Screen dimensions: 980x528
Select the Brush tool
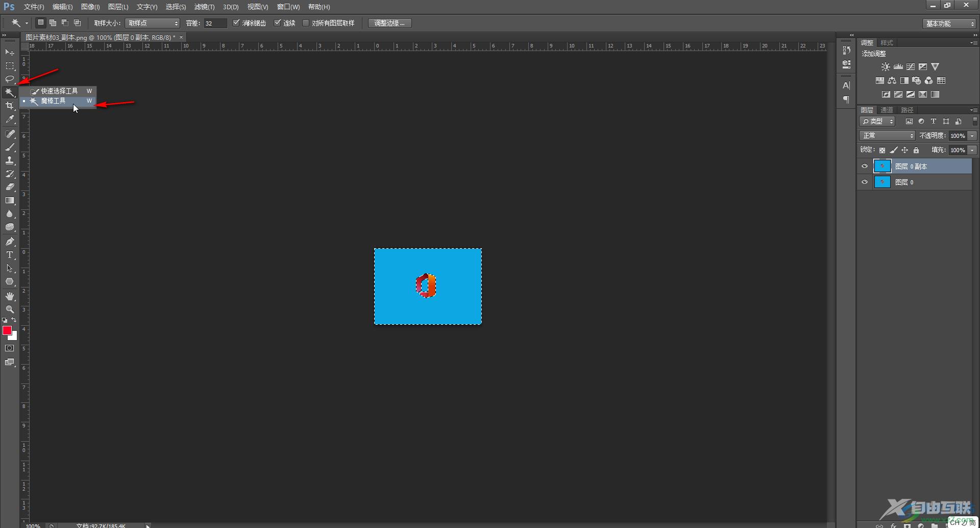[x=10, y=147]
